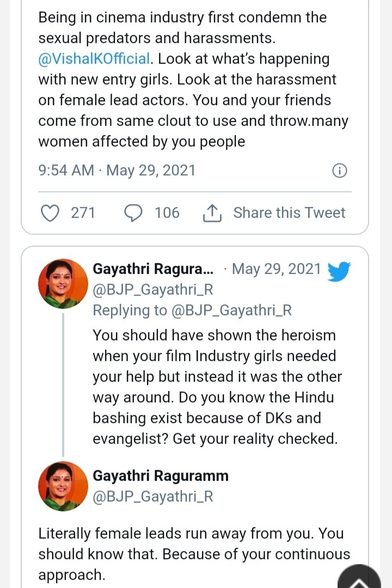Open @BJP_Gayathri_R handle under truncated name
The height and width of the screenshot is (588, 392).
click(x=153, y=290)
